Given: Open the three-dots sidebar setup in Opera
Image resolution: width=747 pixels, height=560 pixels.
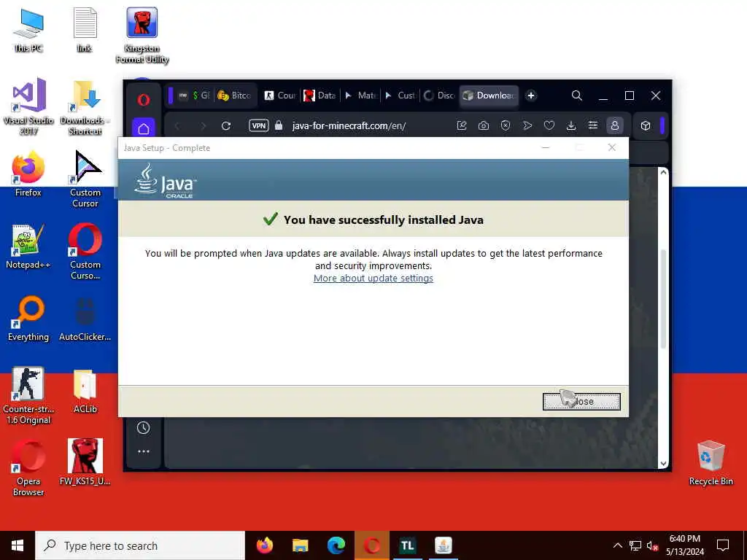Looking at the screenshot, I should (144, 451).
